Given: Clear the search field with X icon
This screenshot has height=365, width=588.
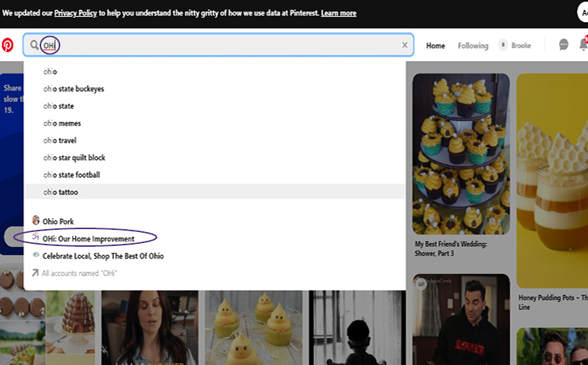Looking at the screenshot, I should click(405, 45).
